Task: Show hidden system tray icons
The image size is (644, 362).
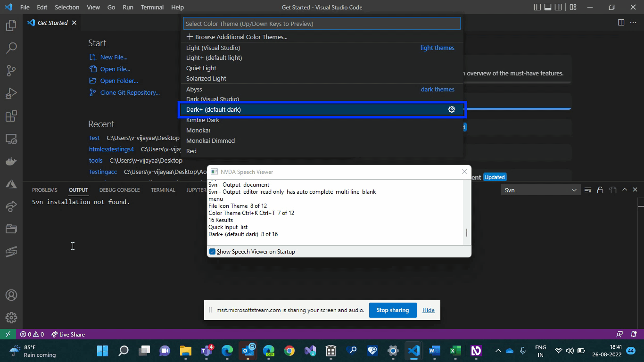Action: coord(498,351)
